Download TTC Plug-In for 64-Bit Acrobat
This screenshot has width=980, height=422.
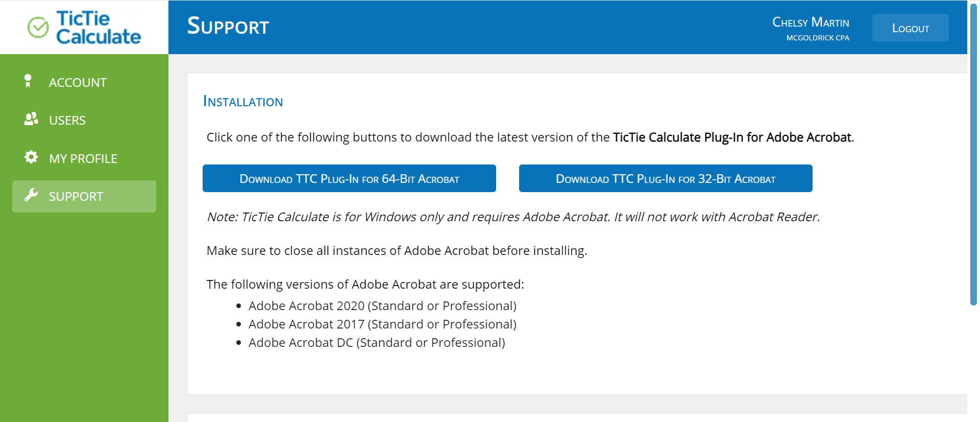(x=349, y=178)
